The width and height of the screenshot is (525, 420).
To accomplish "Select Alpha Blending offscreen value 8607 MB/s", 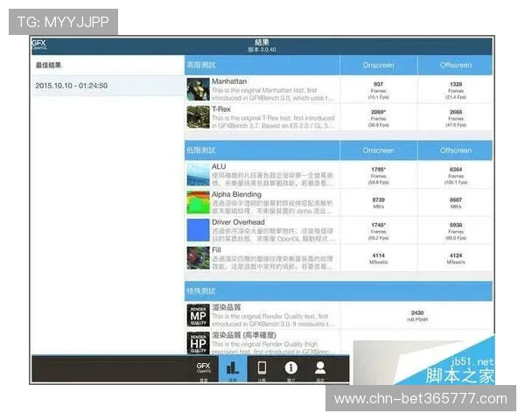I will (x=456, y=203).
